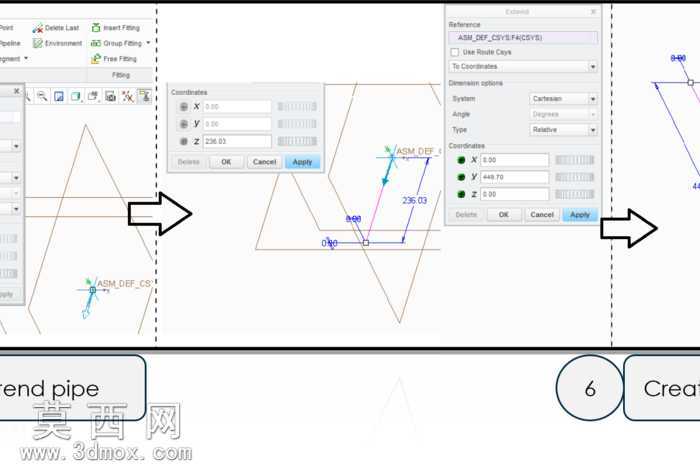
Task: Click the Y field showing 449.70
Action: point(515,177)
